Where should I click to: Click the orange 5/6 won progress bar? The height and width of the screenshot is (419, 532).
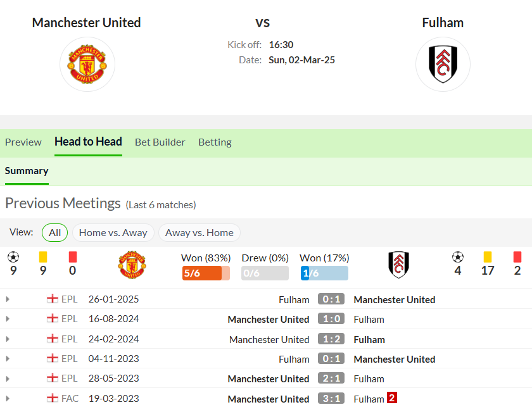(206, 273)
